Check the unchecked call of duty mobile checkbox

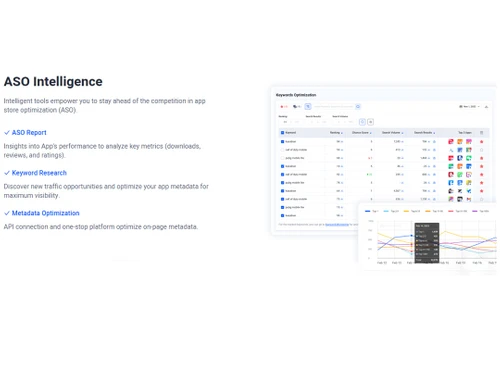(282, 150)
